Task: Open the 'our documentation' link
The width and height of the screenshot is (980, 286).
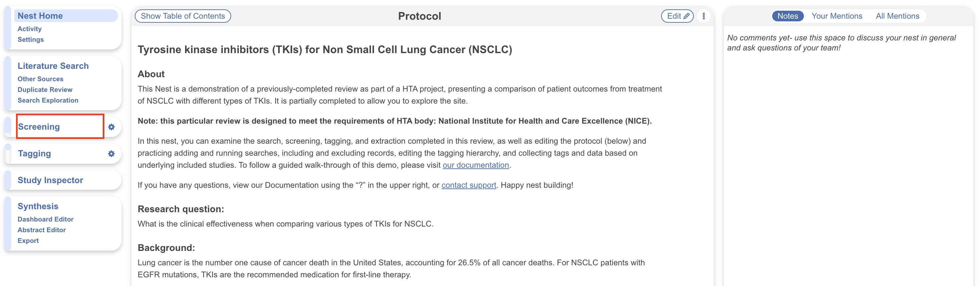Action: [475, 165]
